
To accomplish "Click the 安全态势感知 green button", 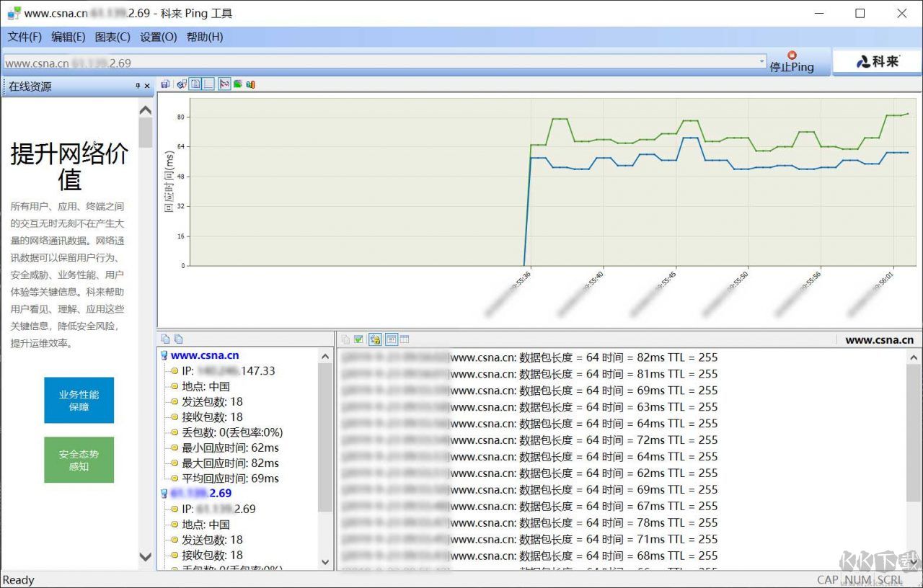I will tap(79, 460).
